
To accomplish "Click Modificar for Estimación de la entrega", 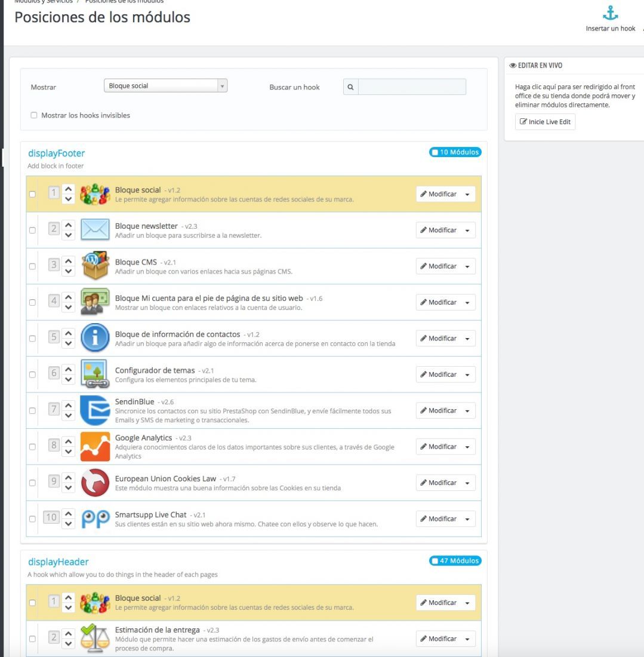I will point(439,638).
